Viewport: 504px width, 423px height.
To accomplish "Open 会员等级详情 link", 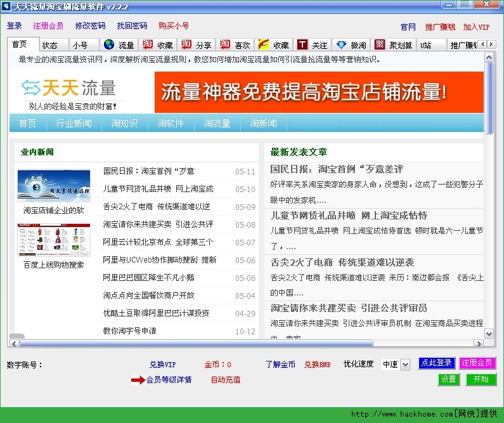I will tap(169, 380).
